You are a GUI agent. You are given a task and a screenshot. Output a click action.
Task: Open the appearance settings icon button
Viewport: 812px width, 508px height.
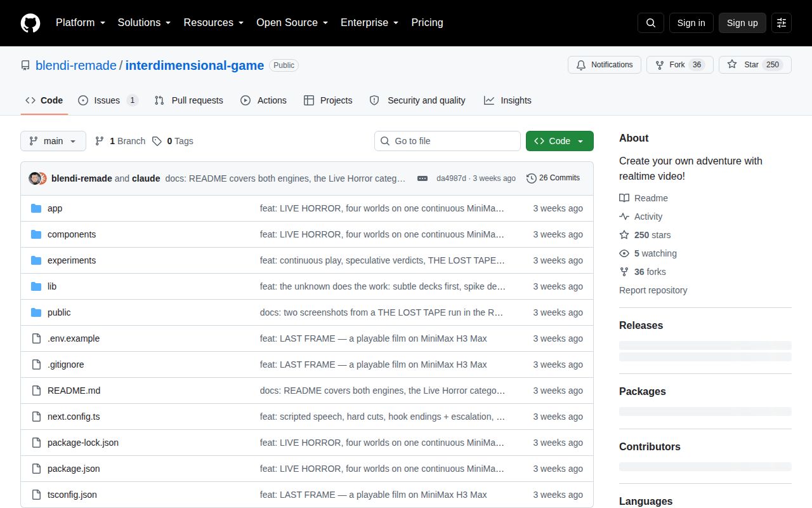(x=782, y=23)
